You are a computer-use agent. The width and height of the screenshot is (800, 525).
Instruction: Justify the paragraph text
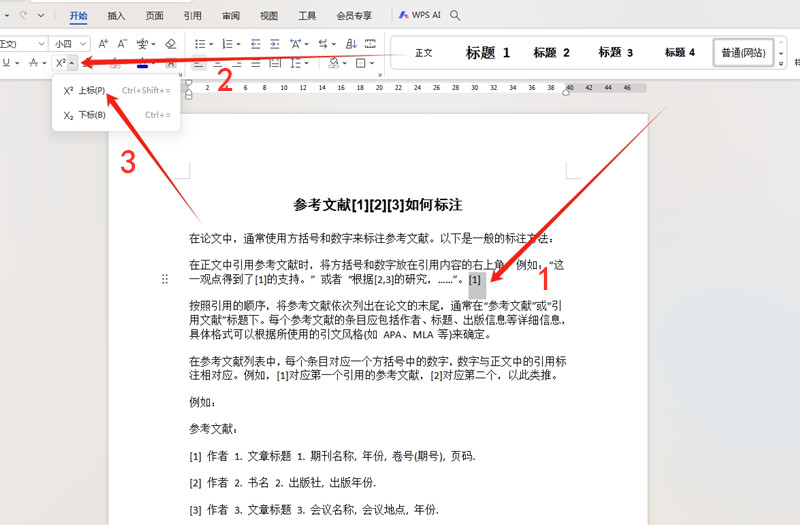coord(256,63)
